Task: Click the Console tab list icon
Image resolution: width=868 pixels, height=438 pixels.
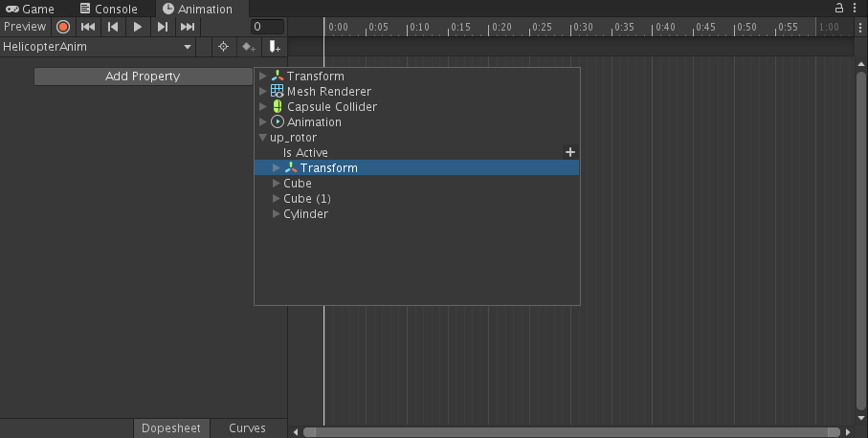Action: [x=85, y=9]
